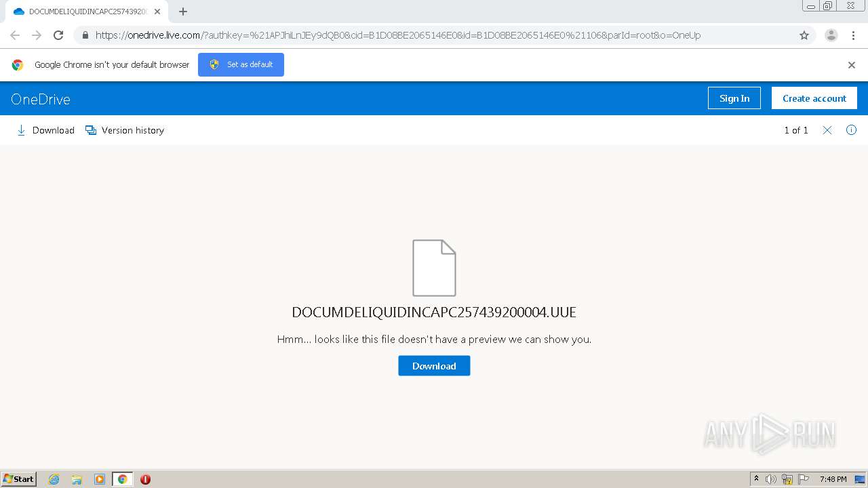
Task: Click the blue Download button
Action: [x=434, y=366]
